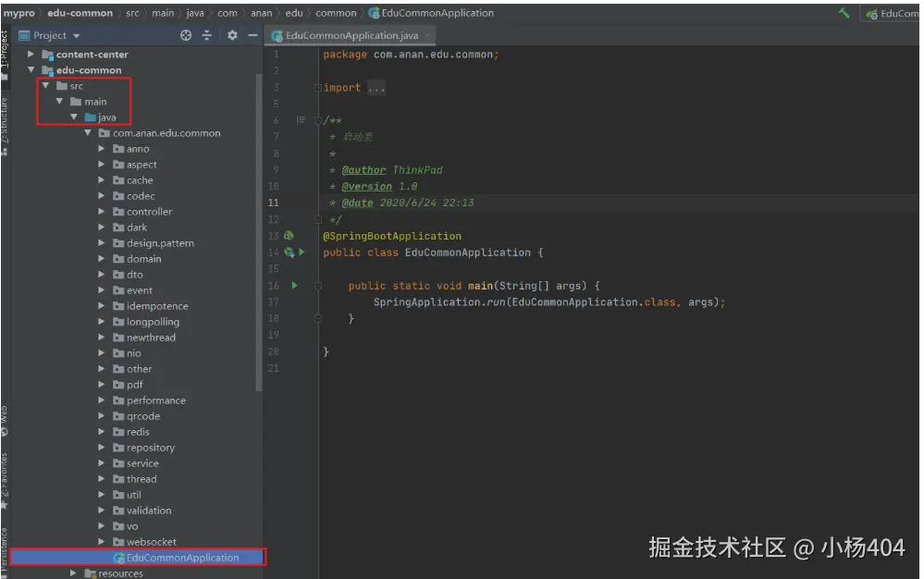The height and width of the screenshot is (579, 924).
Task: Collapse the src folder arrow
Action: click(x=45, y=86)
